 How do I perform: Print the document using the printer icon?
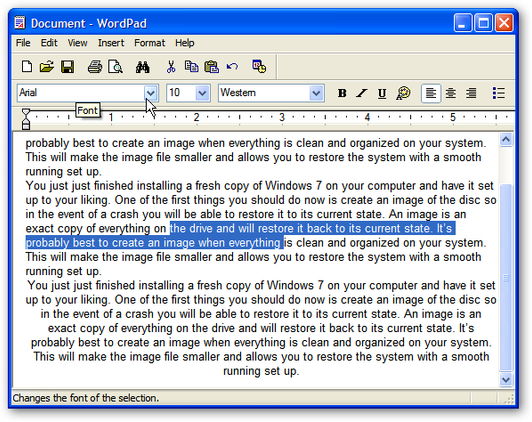tap(95, 66)
